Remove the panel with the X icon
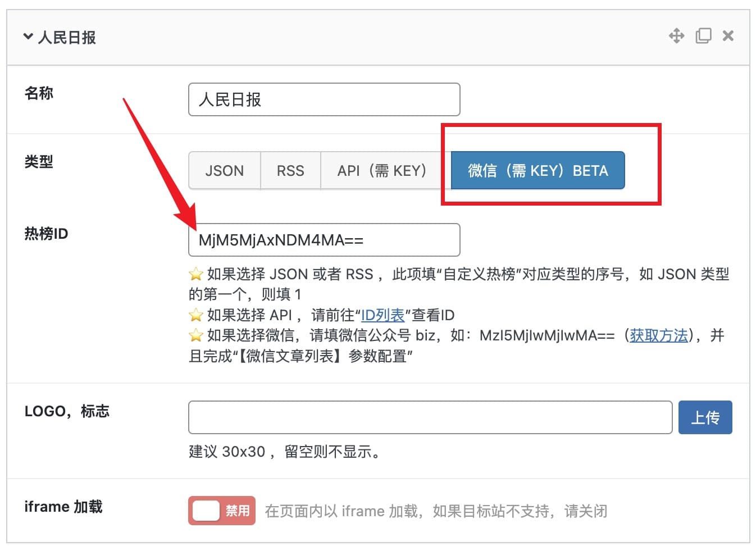The image size is (756, 546). coord(728,36)
